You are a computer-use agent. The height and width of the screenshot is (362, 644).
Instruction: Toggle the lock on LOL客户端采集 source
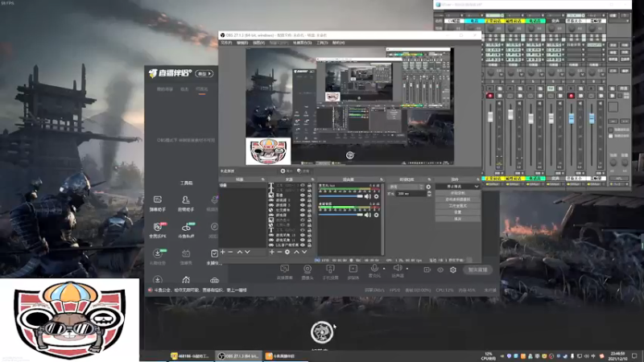click(309, 245)
